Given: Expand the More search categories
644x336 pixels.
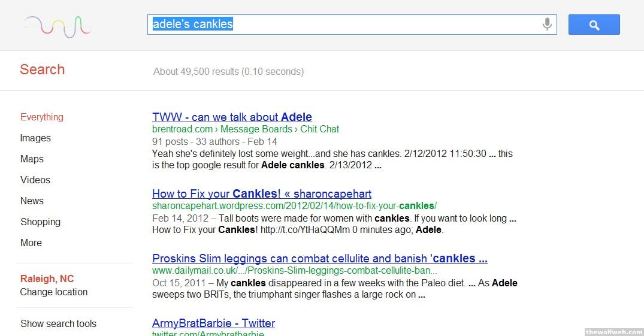Looking at the screenshot, I should [31, 243].
